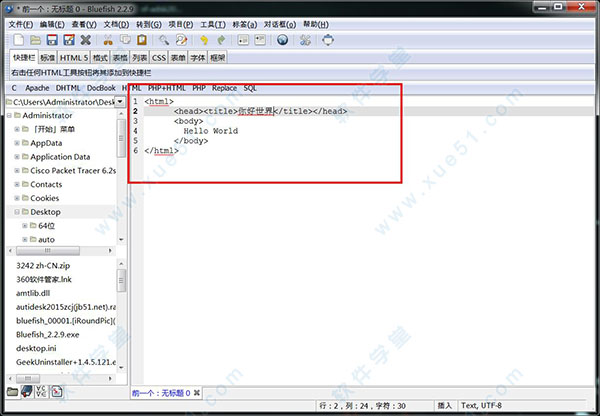Toggle fullscreen with the four-arrow icon
Viewport: 600px width, 416px height.
(x=328, y=40)
